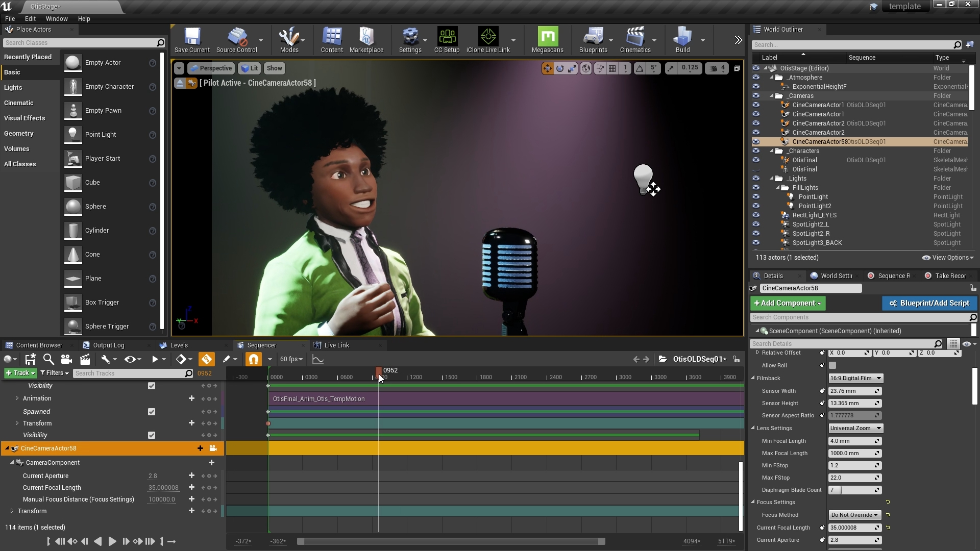Toggle sequencer key snapping magnet icon
980x551 pixels.
click(253, 359)
